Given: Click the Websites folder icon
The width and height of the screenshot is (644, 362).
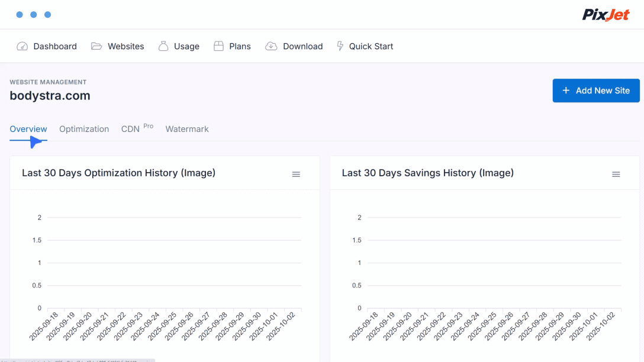Looking at the screenshot, I should (x=96, y=46).
